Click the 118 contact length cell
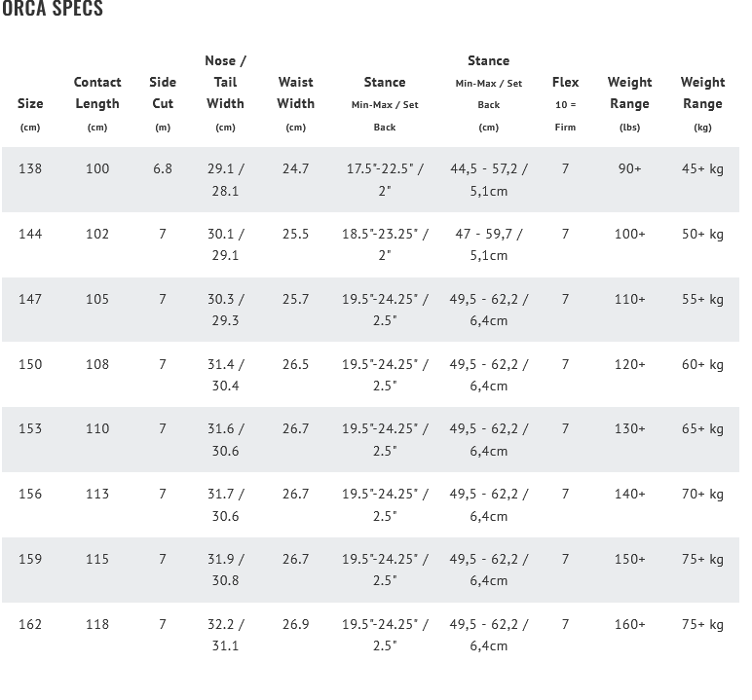This screenshot has width=752, height=700. 97,624
